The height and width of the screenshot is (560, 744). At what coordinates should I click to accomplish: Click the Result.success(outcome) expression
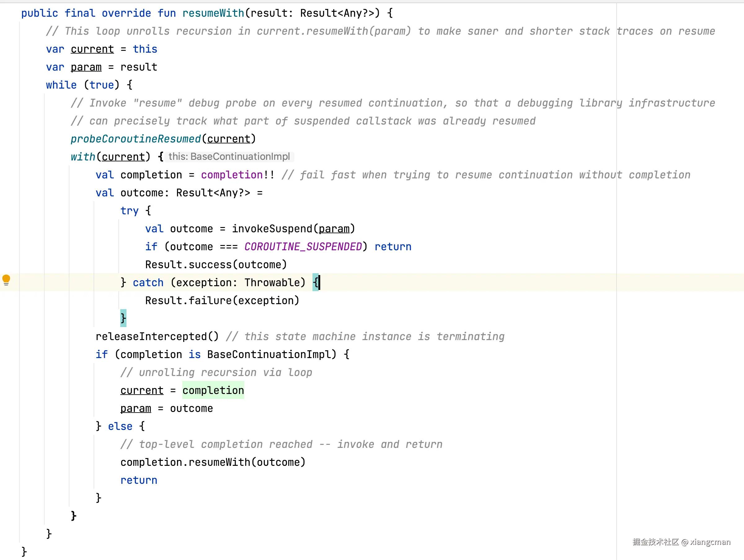point(216,265)
